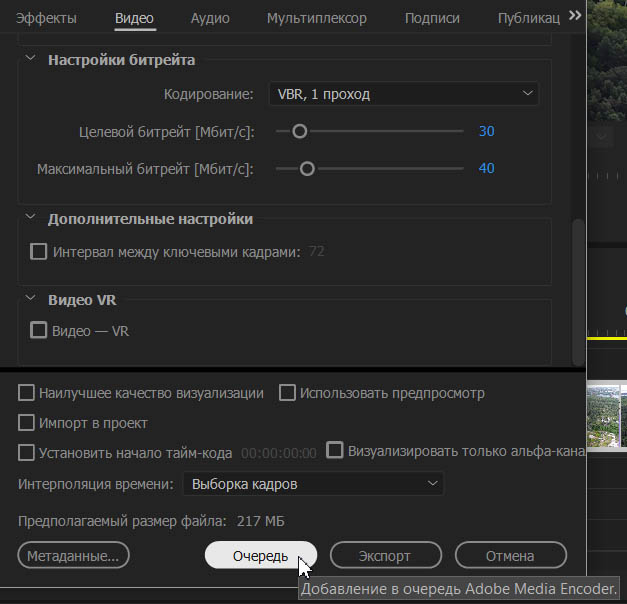
Task: Collapse the Настройки битрейта section
Action: click(29, 60)
